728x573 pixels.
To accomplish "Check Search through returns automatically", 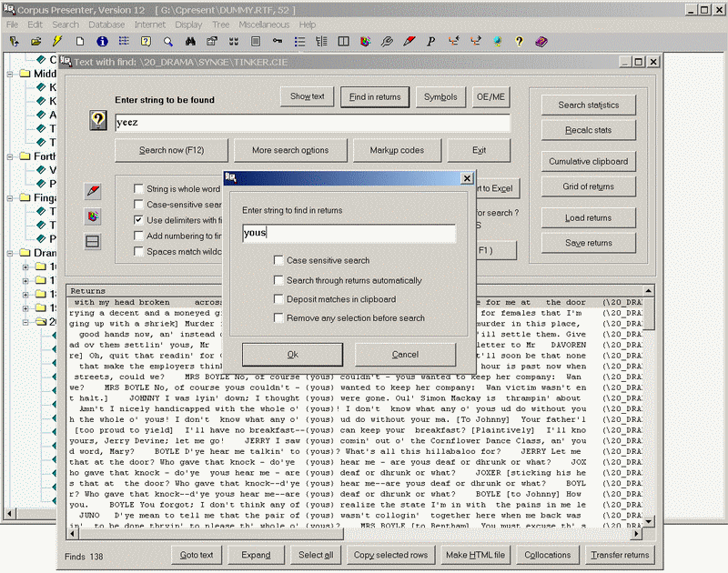I will click(x=279, y=280).
